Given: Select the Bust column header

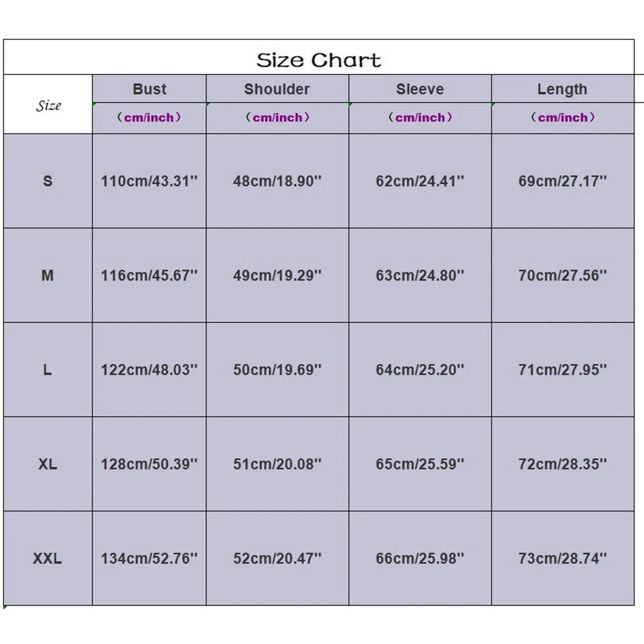Looking at the screenshot, I should [149, 89].
